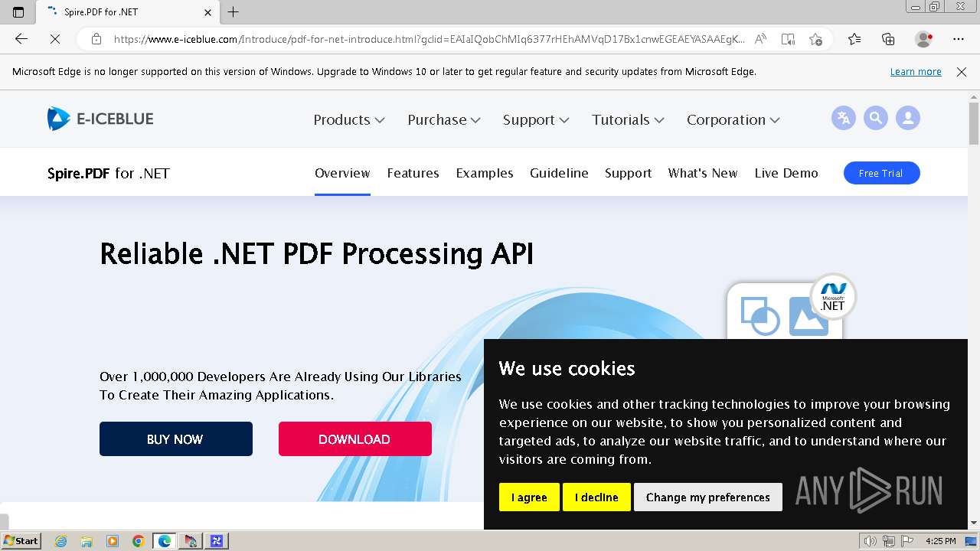Image resolution: width=980 pixels, height=551 pixels.
Task: Open the Action Center flag tray icon
Action: point(906,541)
